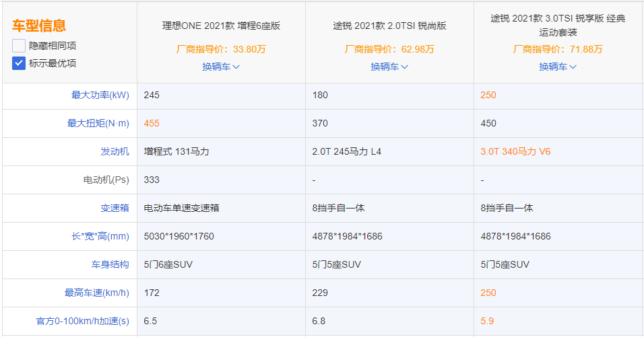Select 4878*1984*1686 in the 2.0TSI column

(x=348, y=237)
